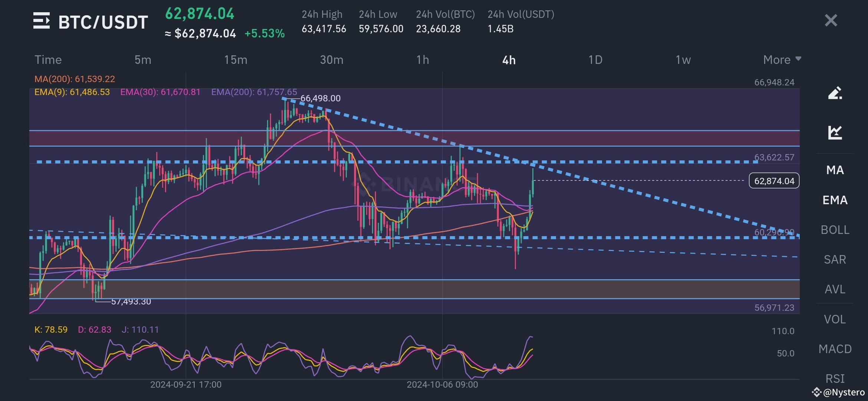Open the More timeframe dropdown
The width and height of the screenshot is (868, 401).
click(781, 59)
